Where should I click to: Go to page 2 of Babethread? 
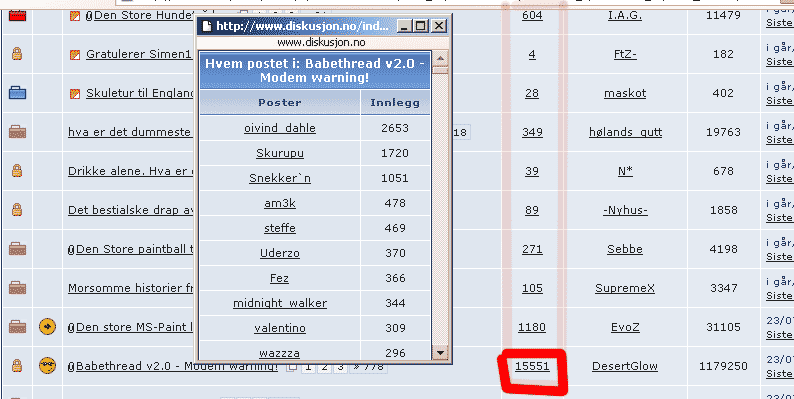(324, 367)
